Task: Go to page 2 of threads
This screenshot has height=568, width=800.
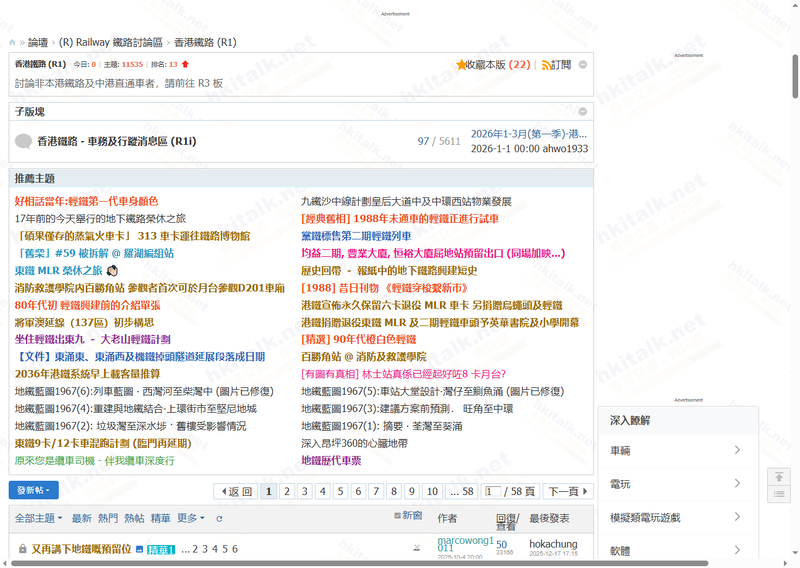Action: click(x=287, y=491)
